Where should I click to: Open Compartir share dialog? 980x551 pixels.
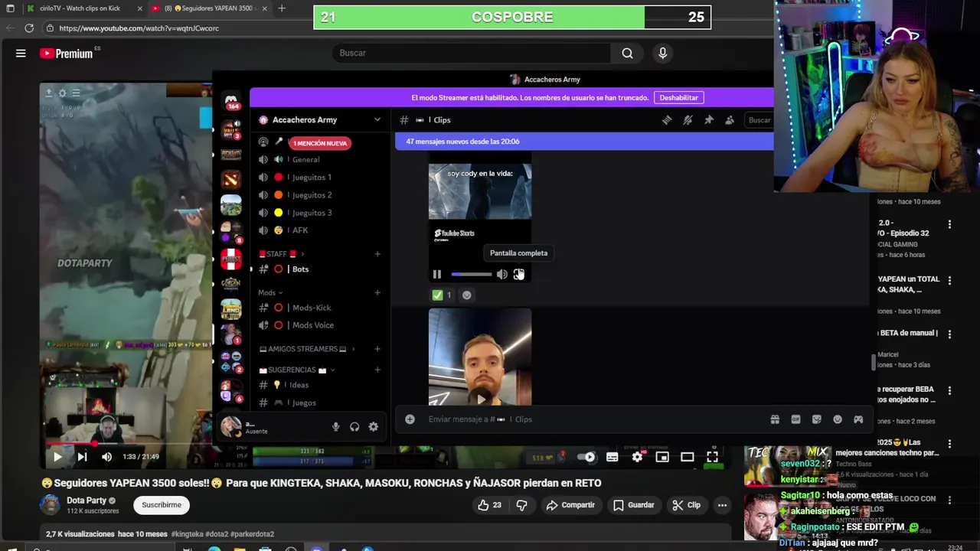pos(570,505)
